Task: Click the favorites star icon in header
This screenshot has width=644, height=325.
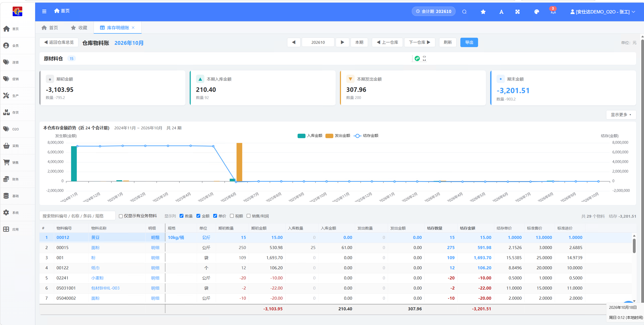Action: coord(483,12)
